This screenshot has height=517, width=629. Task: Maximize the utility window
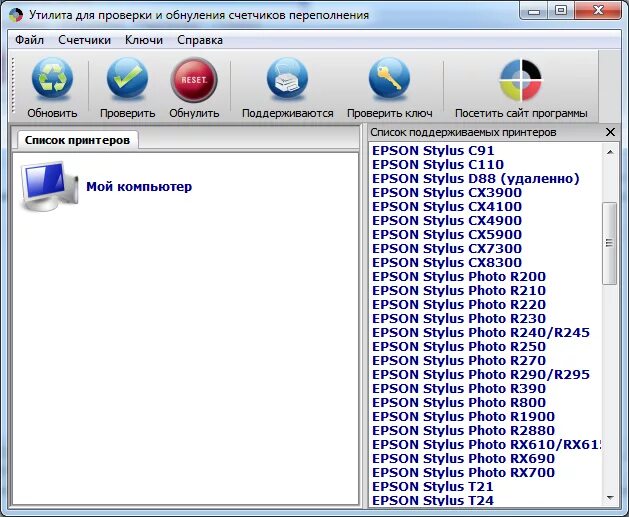click(x=561, y=10)
